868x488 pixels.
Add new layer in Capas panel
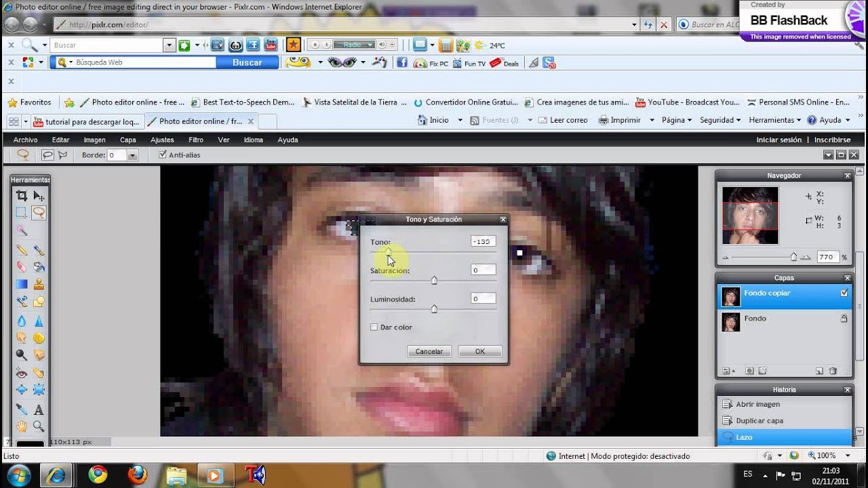coord(819,371)
